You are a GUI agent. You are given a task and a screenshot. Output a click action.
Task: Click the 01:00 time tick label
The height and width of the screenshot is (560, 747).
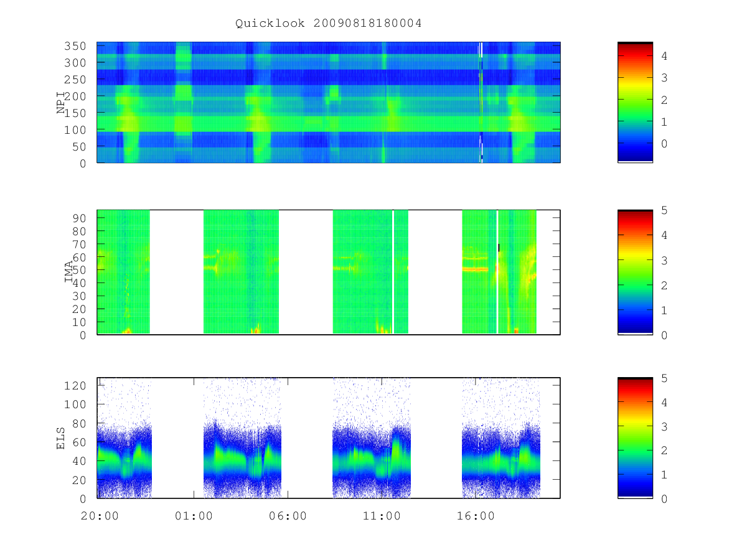(x=194, y=516)
